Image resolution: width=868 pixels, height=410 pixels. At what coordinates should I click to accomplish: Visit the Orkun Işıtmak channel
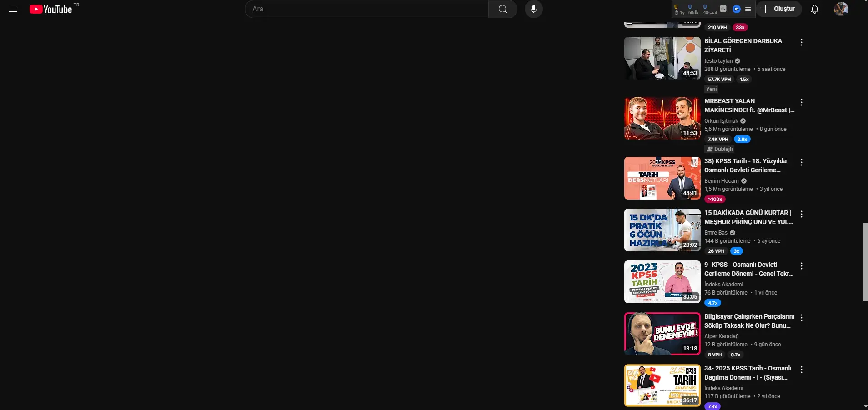721,121
